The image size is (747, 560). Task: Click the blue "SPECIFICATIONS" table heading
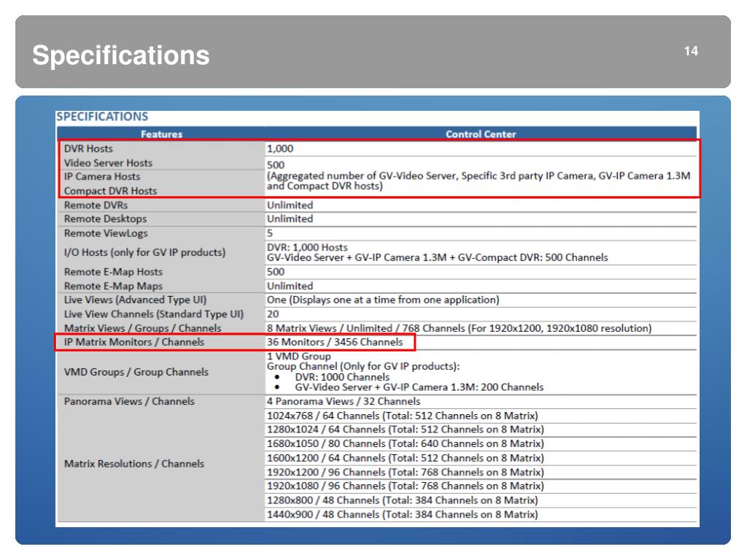[102, 117]
